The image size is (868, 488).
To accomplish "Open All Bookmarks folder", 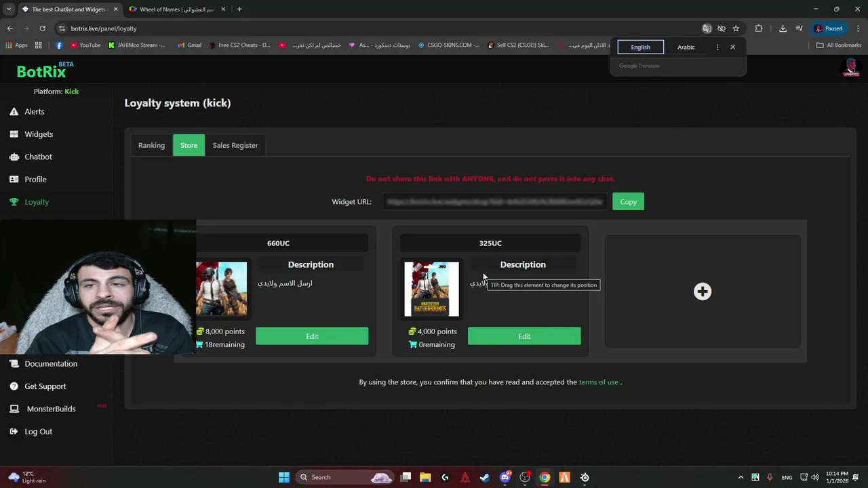I will [x=839, y=45].
